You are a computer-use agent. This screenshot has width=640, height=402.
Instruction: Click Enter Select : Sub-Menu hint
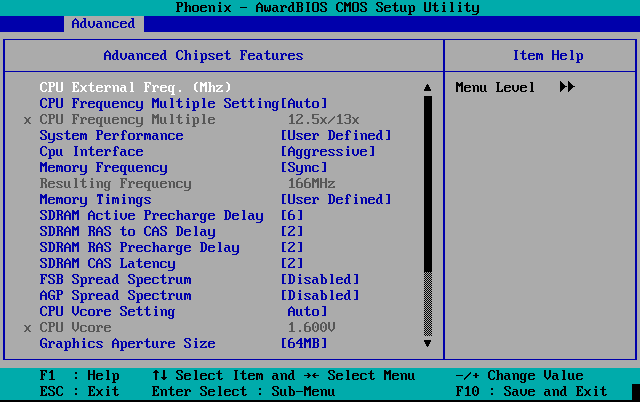pyautogui.click(x=243, y=391)
